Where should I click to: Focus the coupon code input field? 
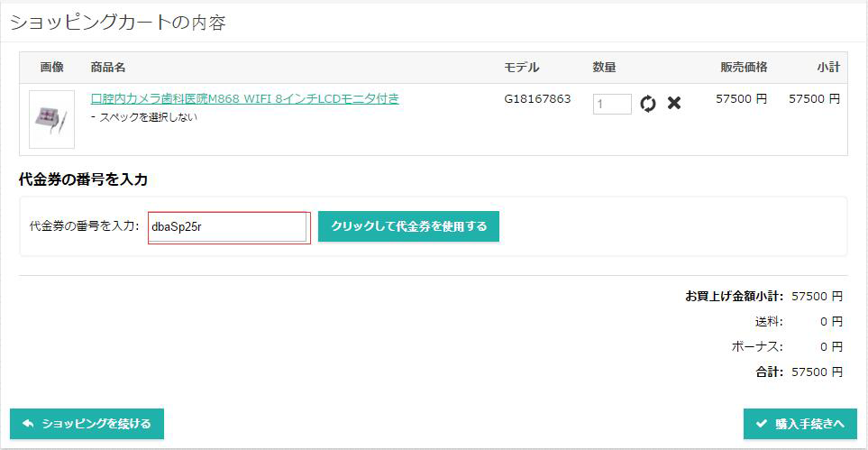229,227
